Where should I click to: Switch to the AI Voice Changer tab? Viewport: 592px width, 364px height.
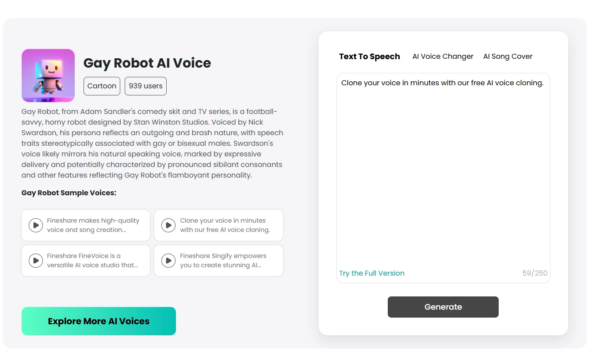[443, 56]
